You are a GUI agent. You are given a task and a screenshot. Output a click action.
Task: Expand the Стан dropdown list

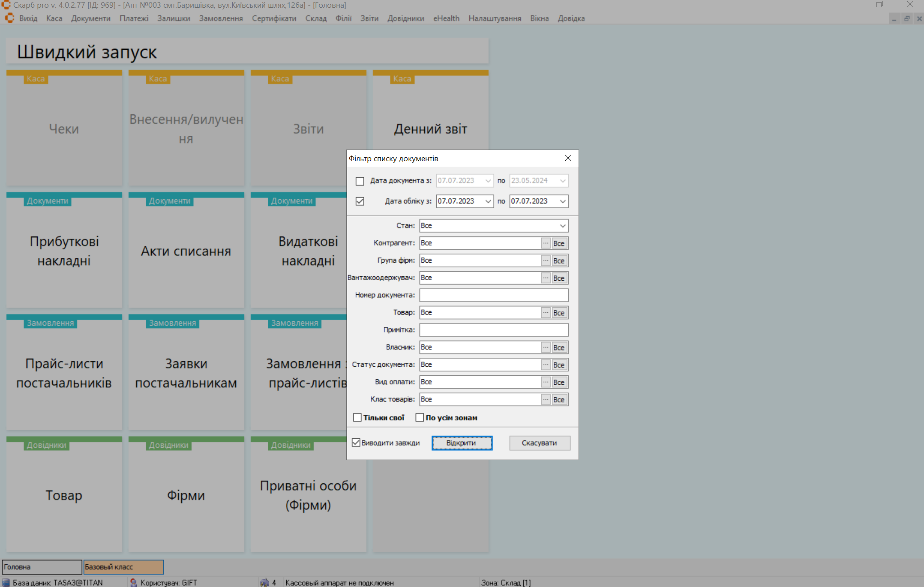point(563,226)
